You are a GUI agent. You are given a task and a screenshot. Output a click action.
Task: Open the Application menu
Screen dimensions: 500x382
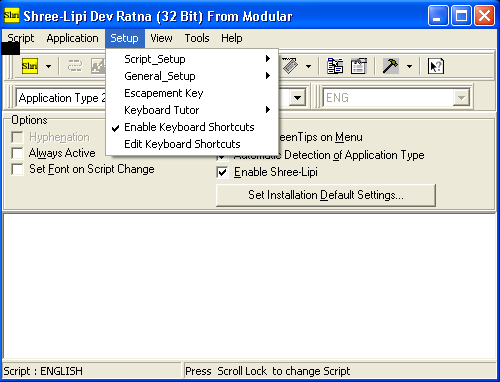(x=72, y=38)
